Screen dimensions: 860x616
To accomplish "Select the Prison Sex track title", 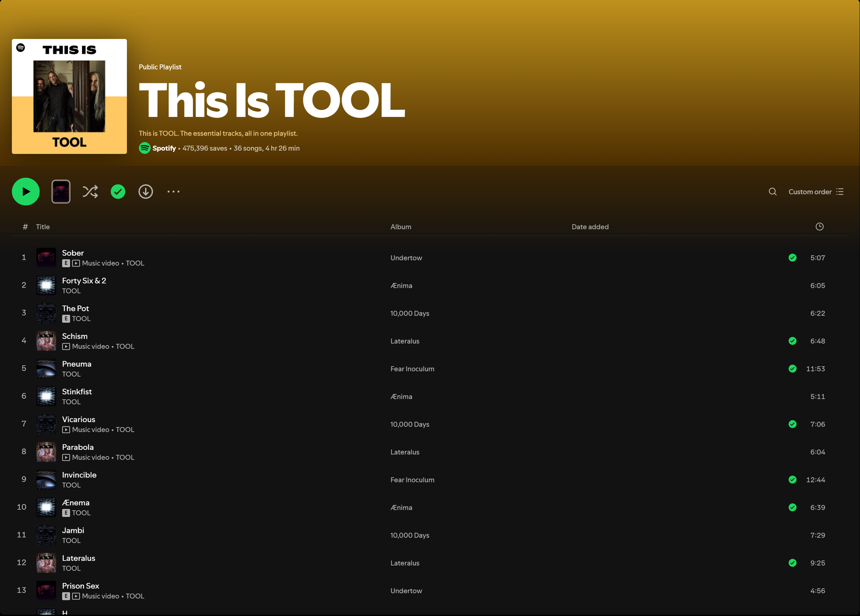I will pos(80,586).
